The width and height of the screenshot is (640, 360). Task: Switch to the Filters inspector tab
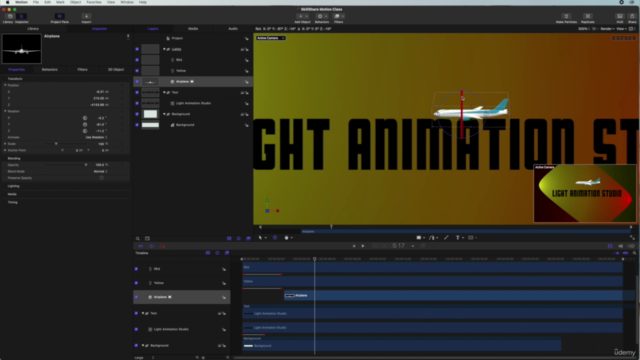coord(82,70)
